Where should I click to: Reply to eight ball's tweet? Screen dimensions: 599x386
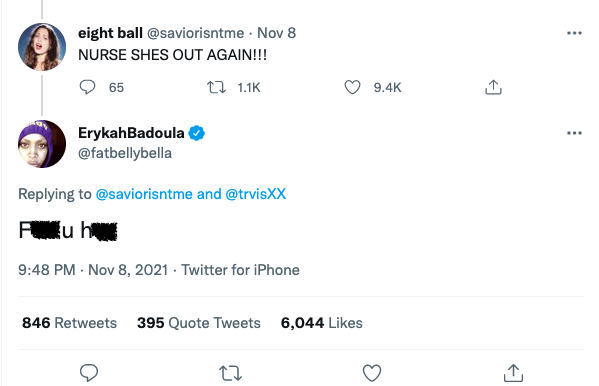[87, 87]
